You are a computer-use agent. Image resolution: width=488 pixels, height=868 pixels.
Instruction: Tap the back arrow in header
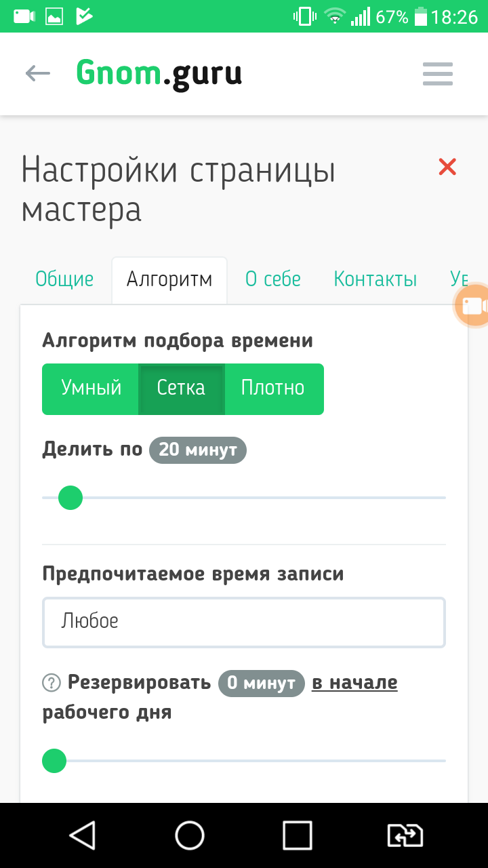coord(38,73)
